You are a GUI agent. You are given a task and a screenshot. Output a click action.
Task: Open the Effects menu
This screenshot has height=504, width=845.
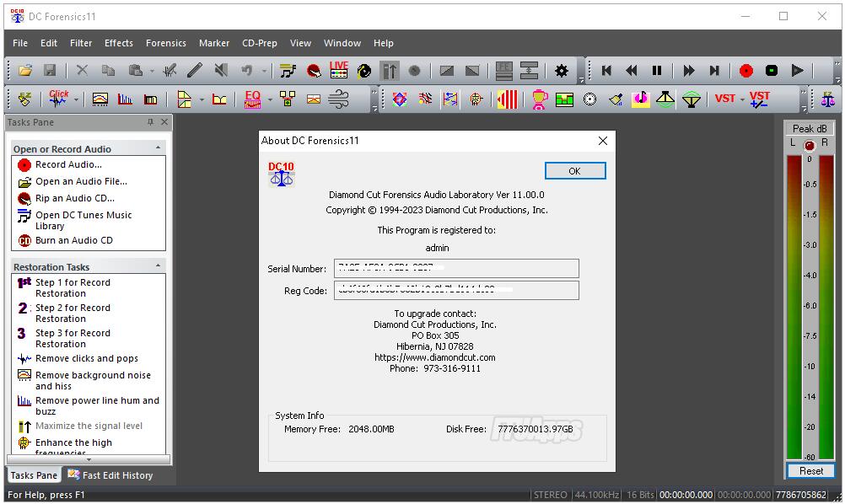(119, 43)
